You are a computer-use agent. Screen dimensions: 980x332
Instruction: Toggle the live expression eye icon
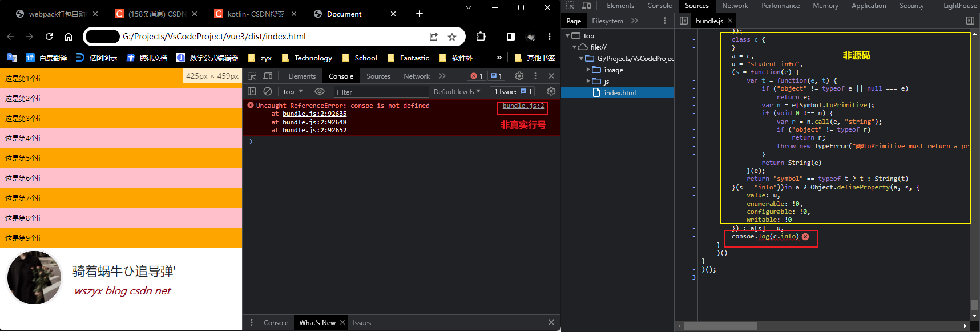pos(320,91)
